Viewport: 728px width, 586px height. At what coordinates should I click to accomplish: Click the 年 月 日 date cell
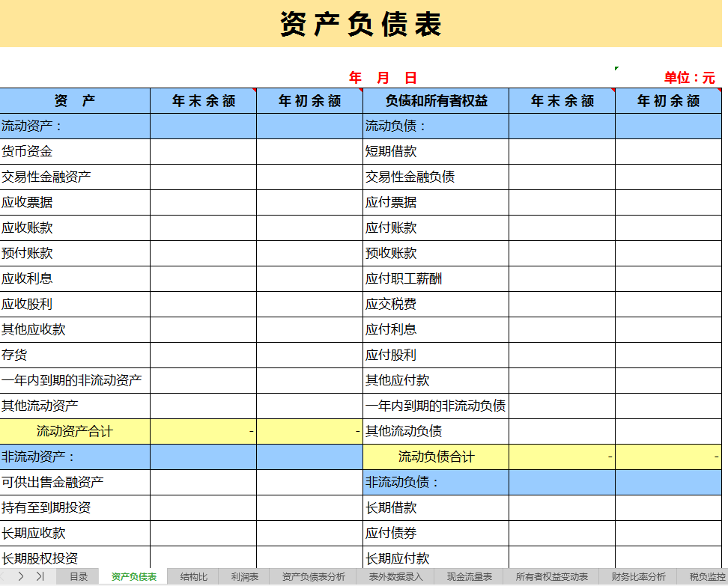coord(383,78)
